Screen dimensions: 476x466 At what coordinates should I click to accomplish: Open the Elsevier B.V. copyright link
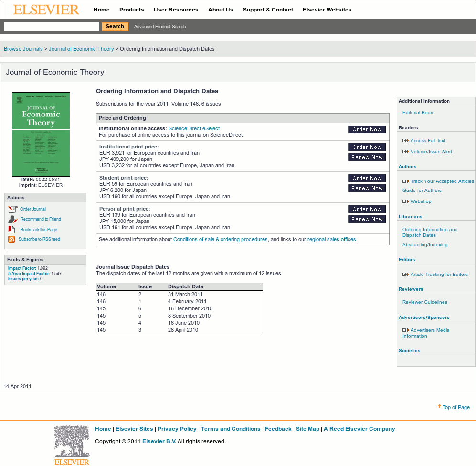[159, 441]
